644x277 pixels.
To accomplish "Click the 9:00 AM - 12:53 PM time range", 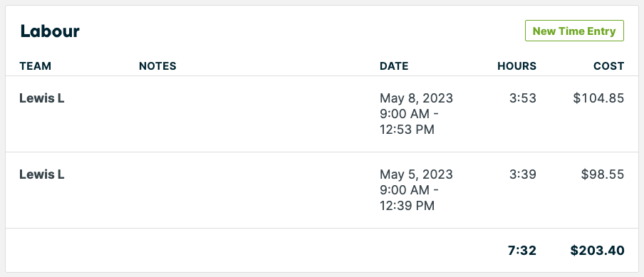I will click(x=409, y=122).
